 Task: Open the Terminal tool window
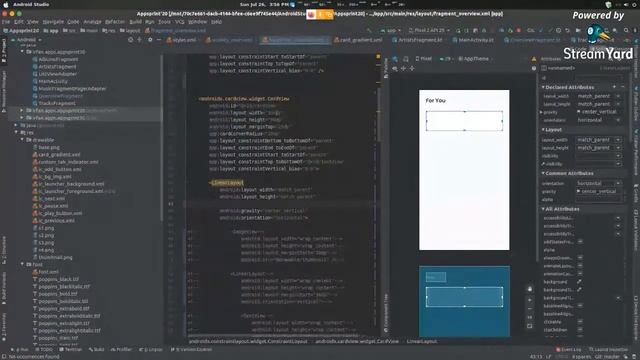[x=71, y=350]
